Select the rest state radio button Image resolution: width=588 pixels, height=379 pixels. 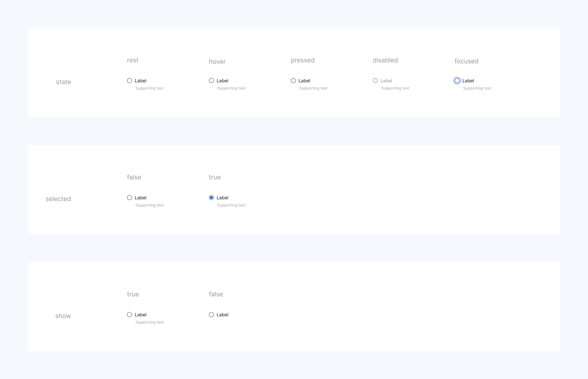129,81
